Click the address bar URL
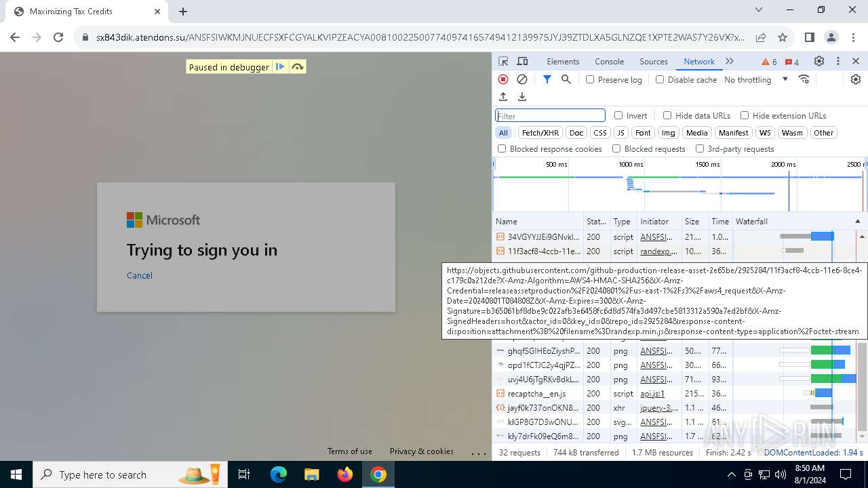The height and width of the screenshot is (488, 868). (x=420, y=37)
